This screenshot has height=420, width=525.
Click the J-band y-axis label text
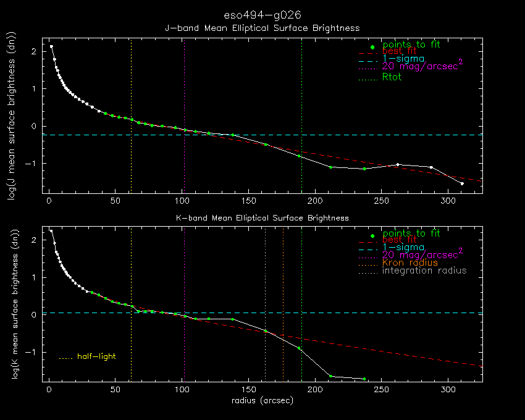click(x=12, y=116)
